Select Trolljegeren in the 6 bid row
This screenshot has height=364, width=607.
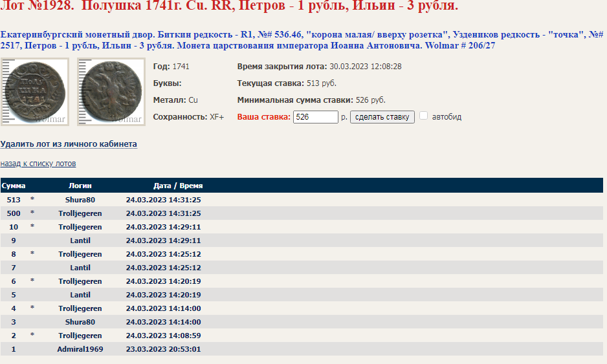[80, 281]
